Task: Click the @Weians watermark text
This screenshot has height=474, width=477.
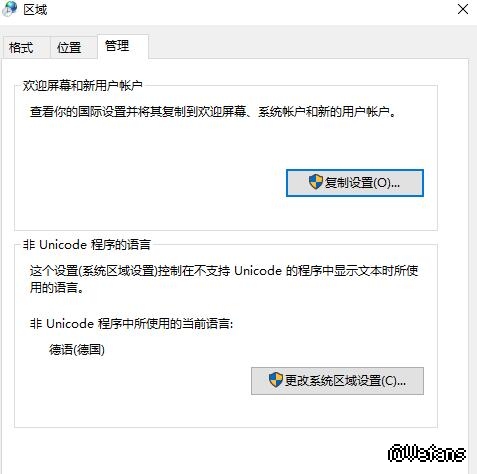Action: pos(427,453)
